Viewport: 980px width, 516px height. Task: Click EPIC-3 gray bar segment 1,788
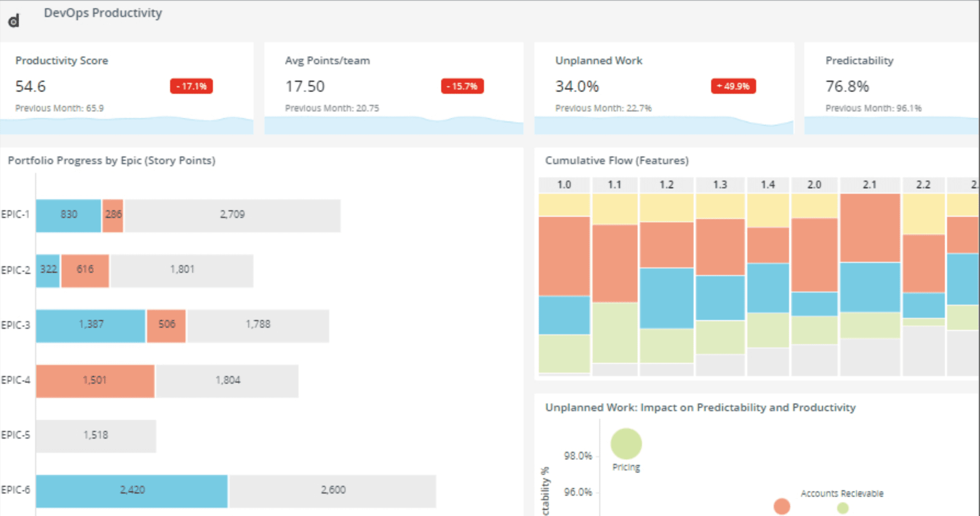click(x=258, y=326)
